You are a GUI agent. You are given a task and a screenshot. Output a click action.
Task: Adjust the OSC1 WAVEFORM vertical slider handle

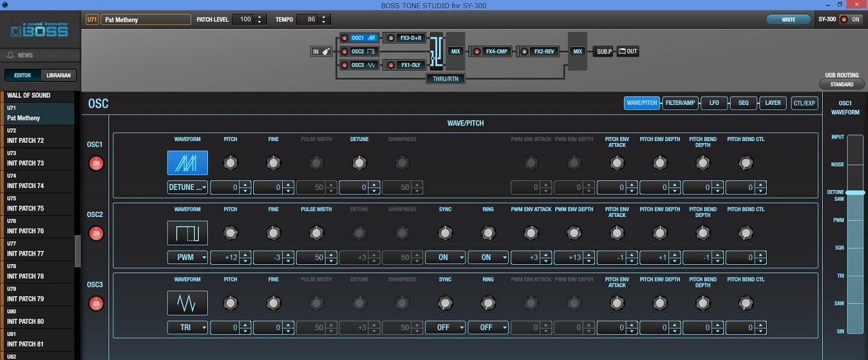[855, 192]
